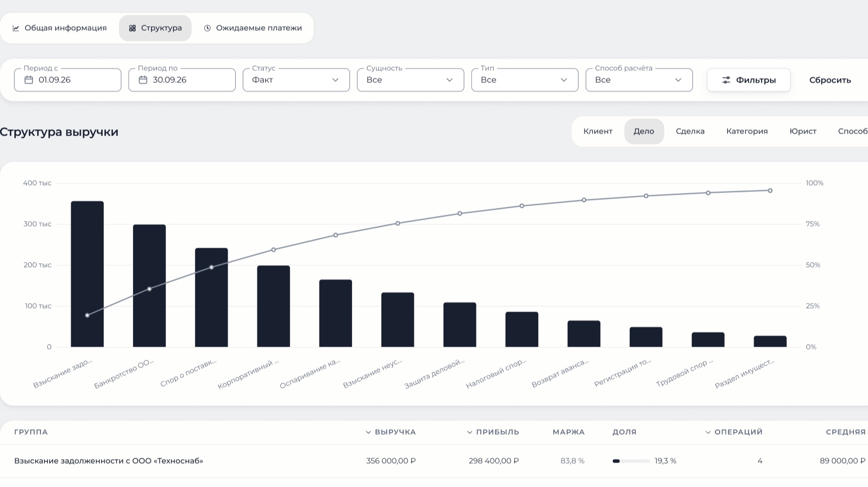Open the Ожидаемые платежи tab
868x487 pixels.
tap(253, 28)
